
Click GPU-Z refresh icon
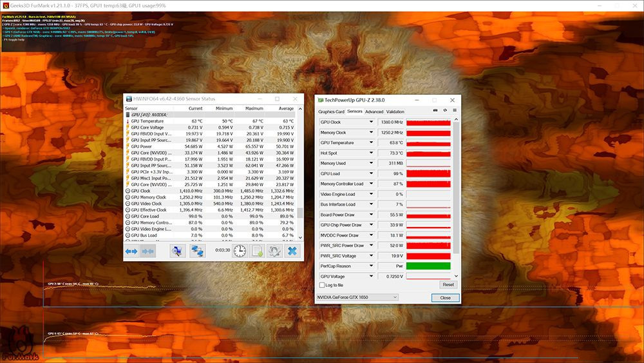(x=445, y=111)
